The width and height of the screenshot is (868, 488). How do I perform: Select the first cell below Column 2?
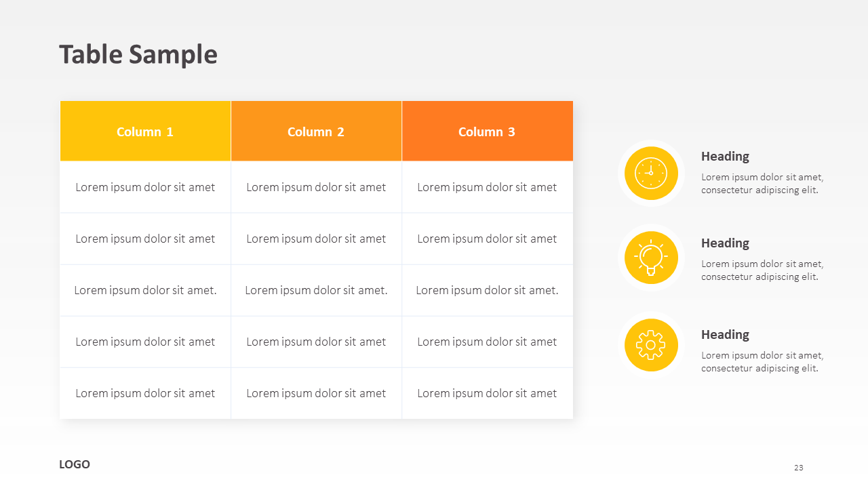click(316, 187)
